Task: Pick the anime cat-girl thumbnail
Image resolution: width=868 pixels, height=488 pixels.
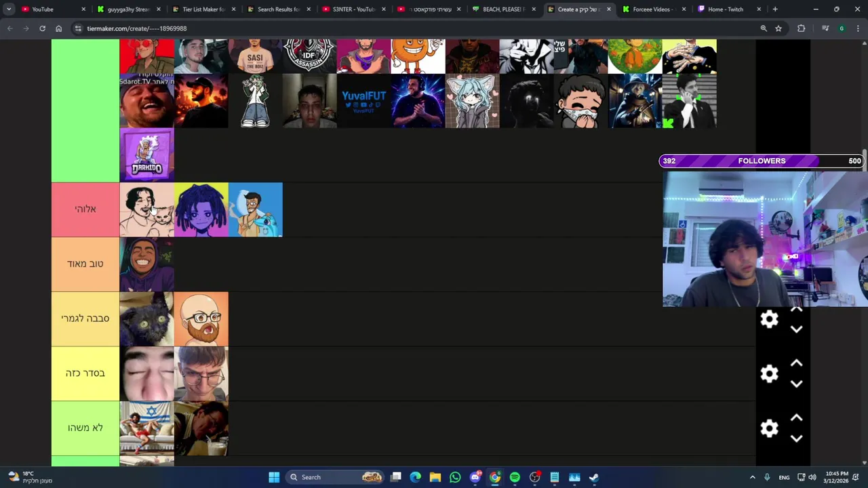Action: click(473, 100)
